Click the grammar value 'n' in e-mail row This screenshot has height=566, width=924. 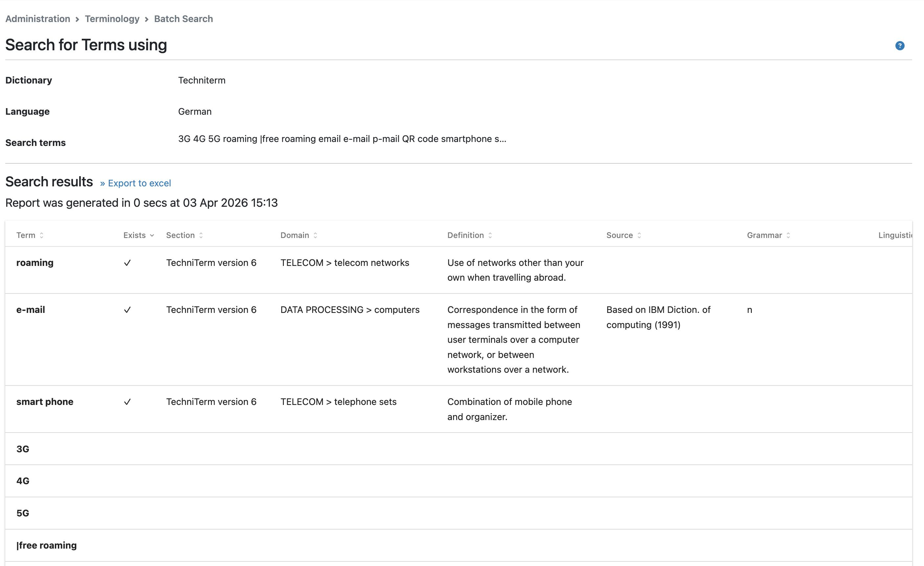pyautogui.click(x=749, y=310)
